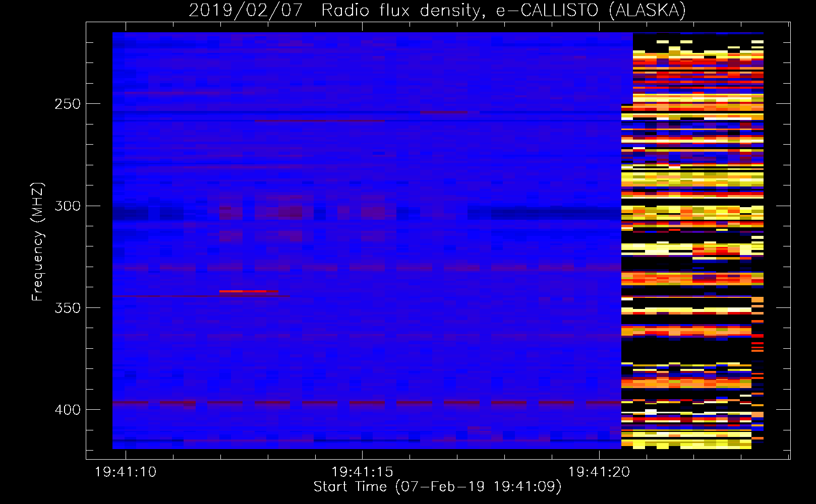This screenshot has width=816, height=504.
Task: Click the 300 frequency tick label
Action: click(68, 206)
